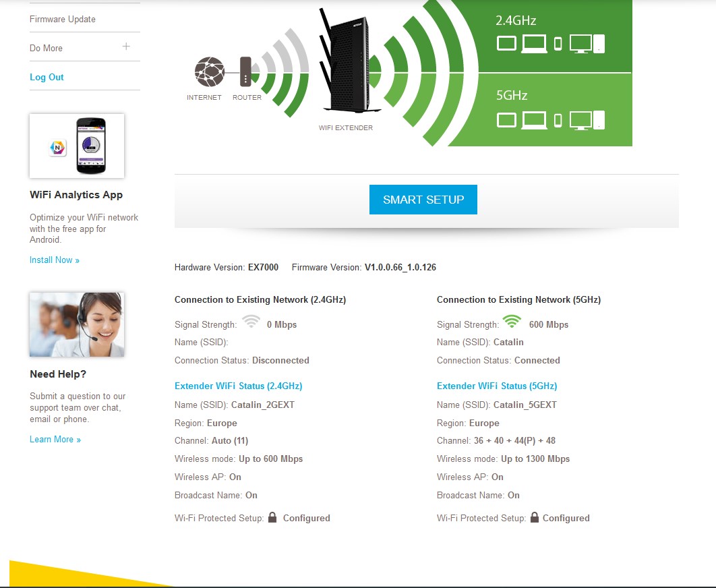Click the Catalin_2GEXT SSID name
This screenshot has width=716, height=588.
pyautogui.click(x=263, y=405)
